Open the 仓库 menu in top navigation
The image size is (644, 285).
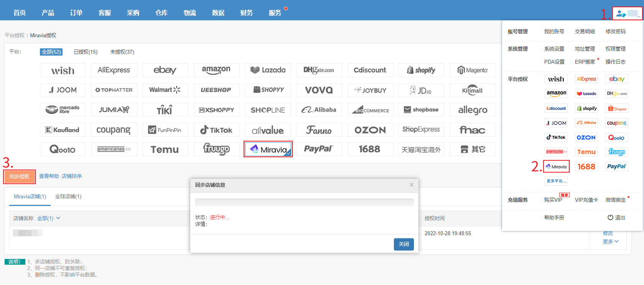tap(161, 13)
